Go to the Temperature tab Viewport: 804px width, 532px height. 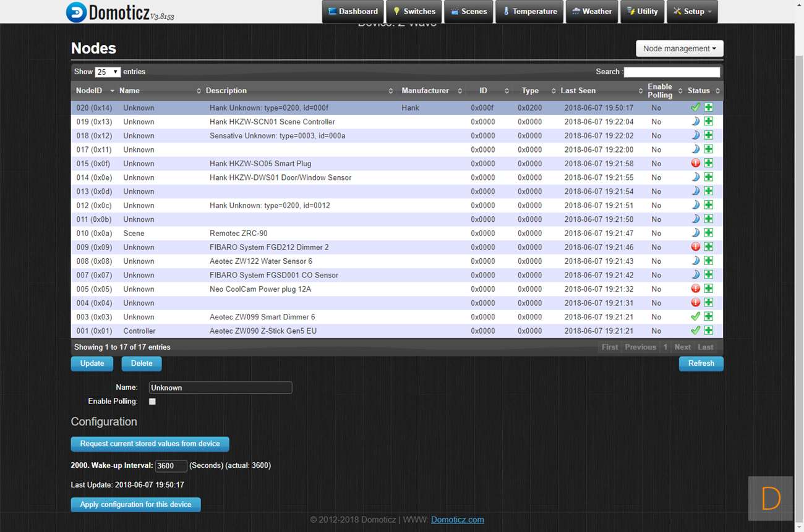(529, 11)
